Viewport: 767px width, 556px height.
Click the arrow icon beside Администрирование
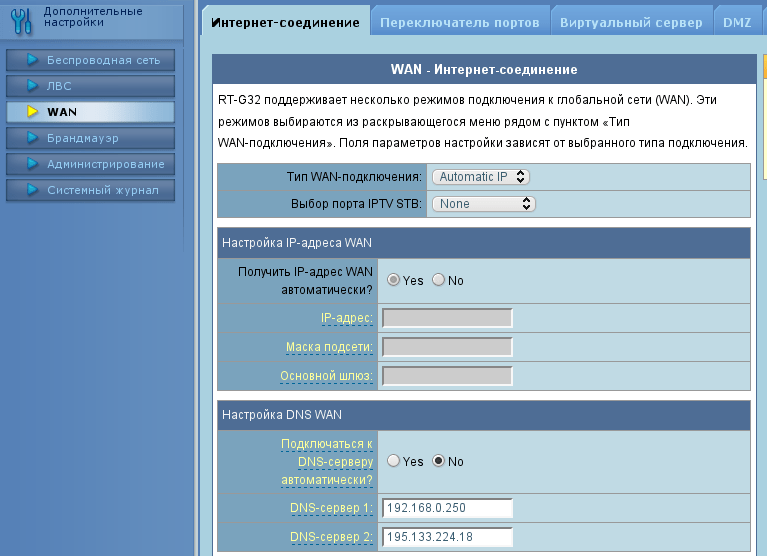pos(32,164)
